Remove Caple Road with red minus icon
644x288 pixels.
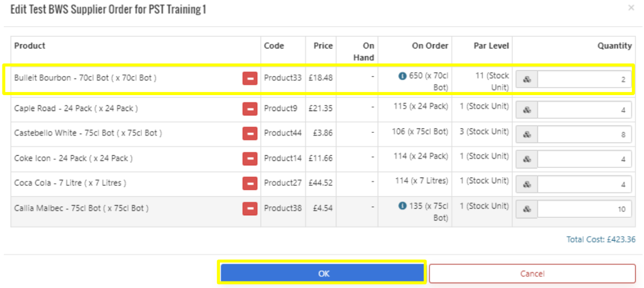pos(249,109)
